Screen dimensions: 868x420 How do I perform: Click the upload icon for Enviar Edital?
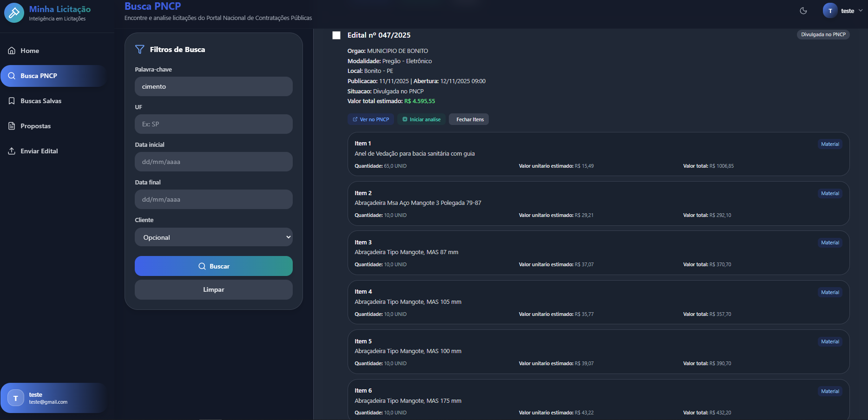12,151
